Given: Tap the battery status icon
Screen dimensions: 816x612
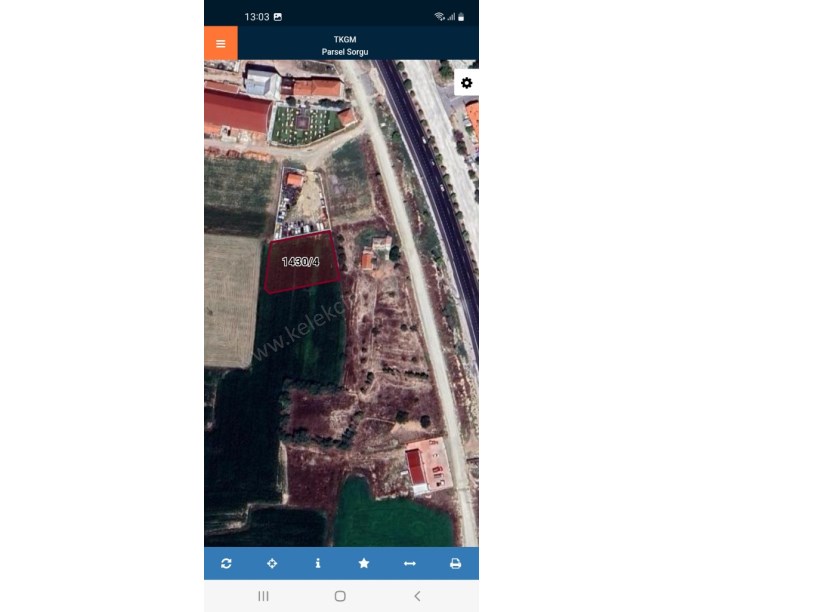Looking at the screenshot, I should [461, 17].
